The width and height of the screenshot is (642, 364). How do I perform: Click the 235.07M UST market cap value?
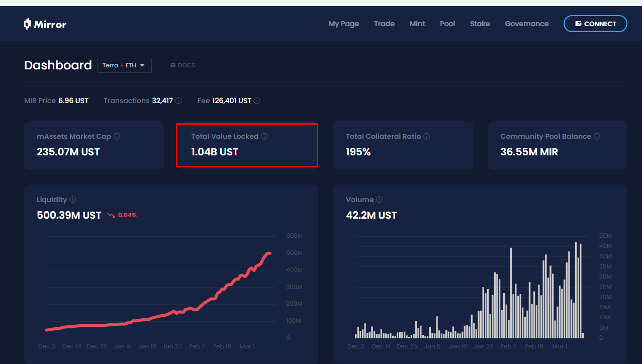pyautogui.click(x=68, y=152)
